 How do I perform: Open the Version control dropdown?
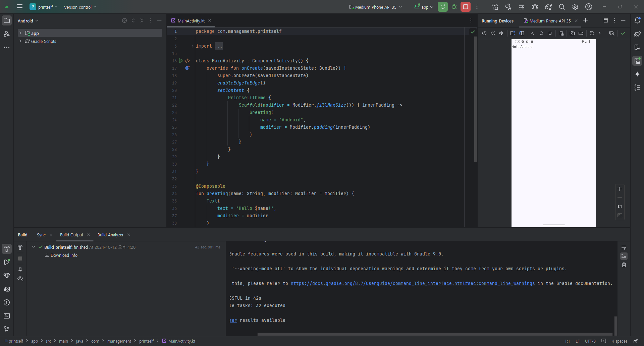(80, 7)
